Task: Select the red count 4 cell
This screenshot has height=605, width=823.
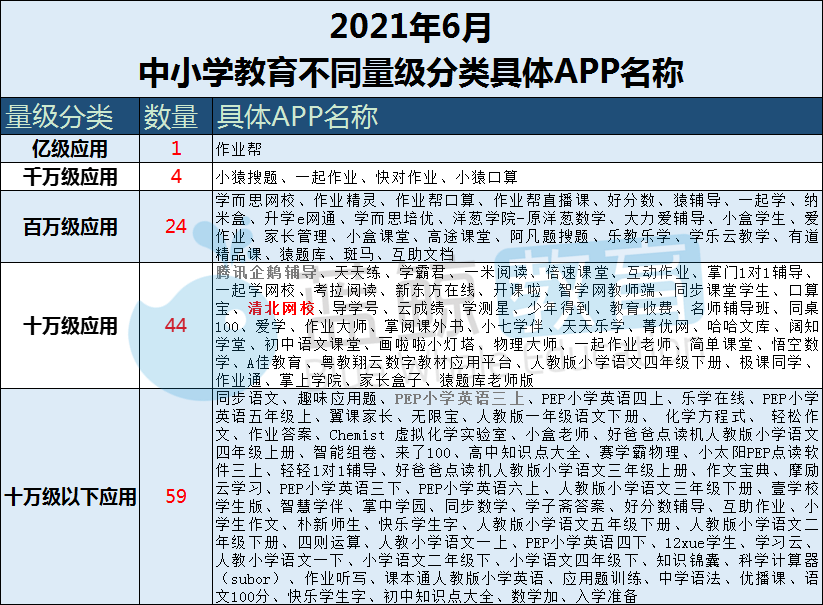Action: click(176, 177)
